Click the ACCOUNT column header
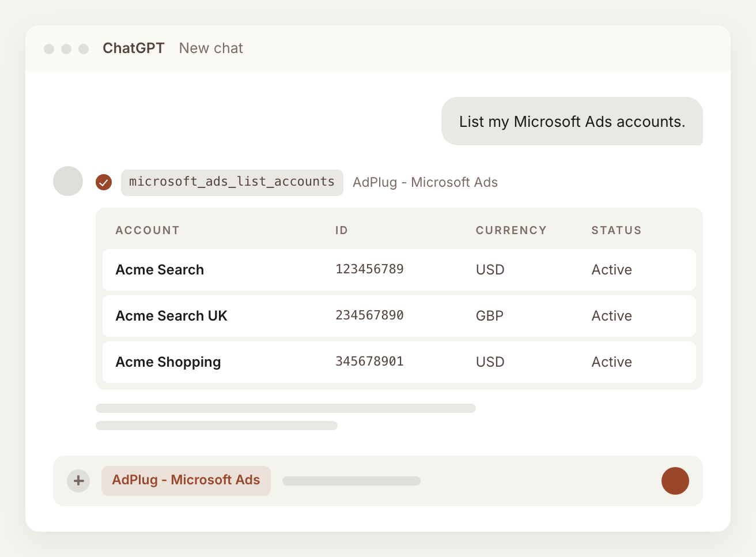756x557 pixels. click(x=148, y=230)
